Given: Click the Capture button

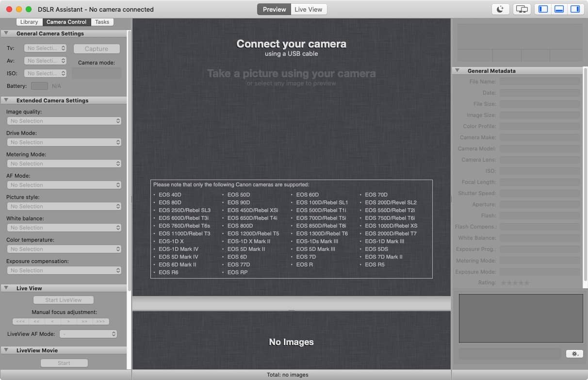Looking at the screenshot, I should click(97, 49).
